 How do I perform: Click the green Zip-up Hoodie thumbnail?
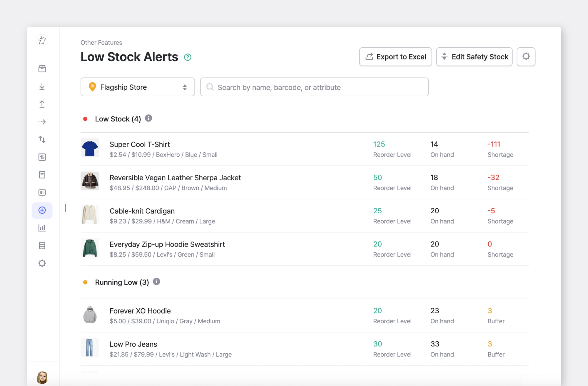pos(90,247)
